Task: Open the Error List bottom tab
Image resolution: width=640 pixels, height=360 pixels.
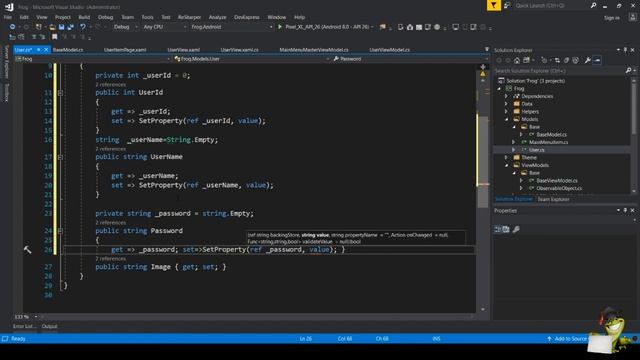Action: (24, 327)
